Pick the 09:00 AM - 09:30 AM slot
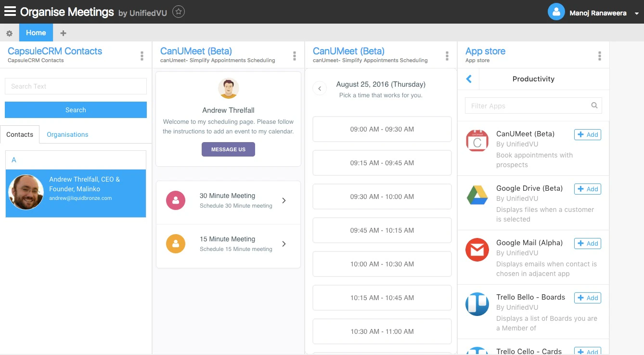Screen dimensions: 644x355 pos(382,129)
